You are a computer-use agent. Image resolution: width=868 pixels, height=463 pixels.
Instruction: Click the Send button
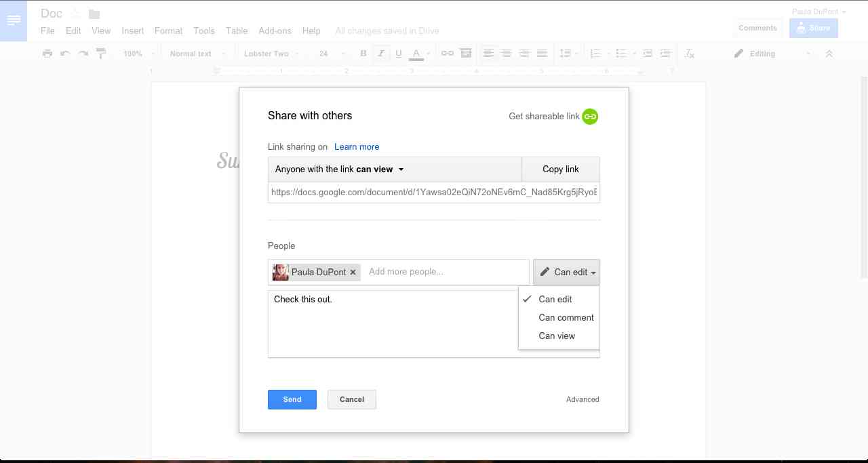pos(292,399)
